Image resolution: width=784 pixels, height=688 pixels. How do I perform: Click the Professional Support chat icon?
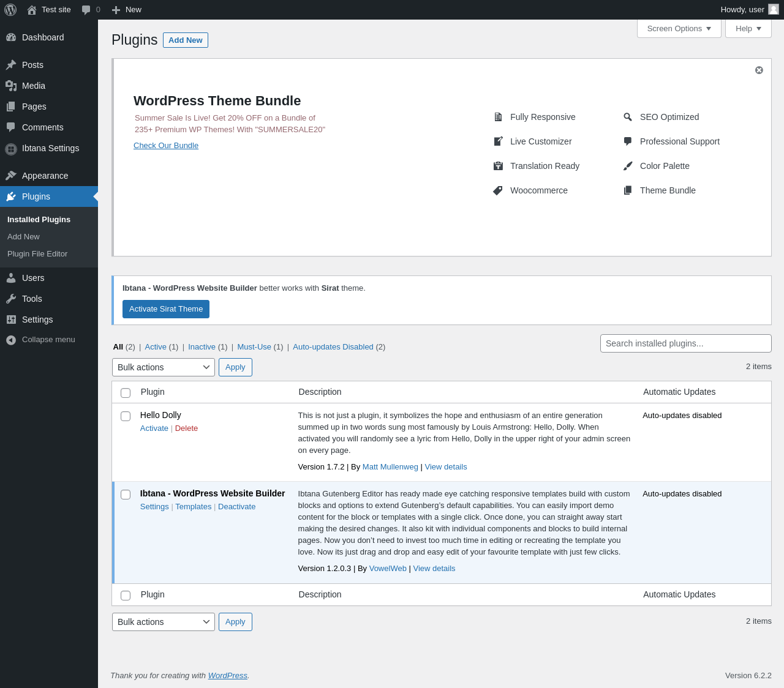(x=628, y=141)
